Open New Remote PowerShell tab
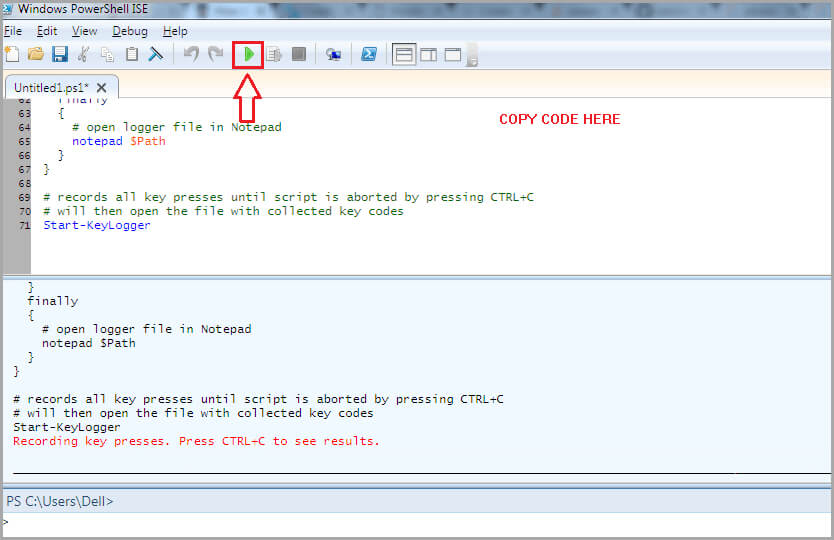 pyautogui.click(x=333, y=54)
